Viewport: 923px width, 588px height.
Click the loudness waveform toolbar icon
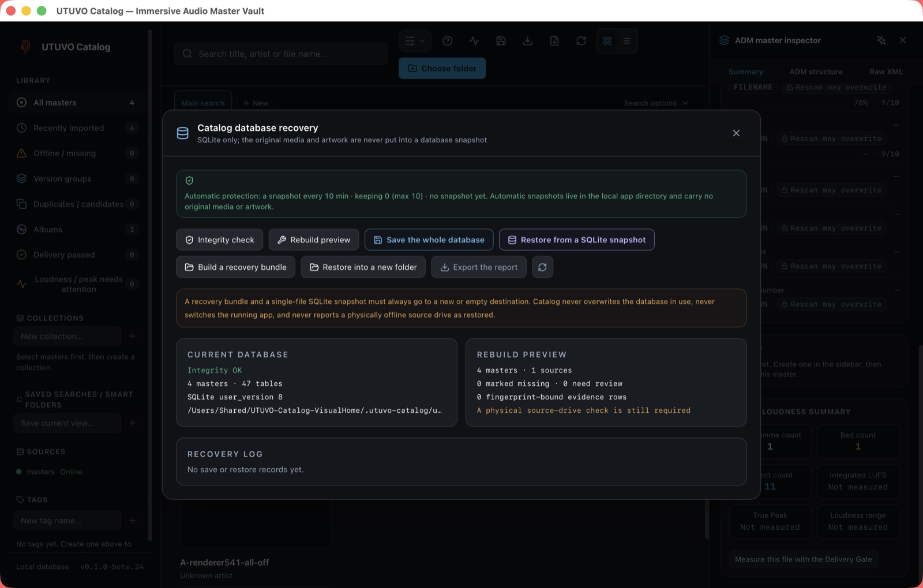click(474, 41)
